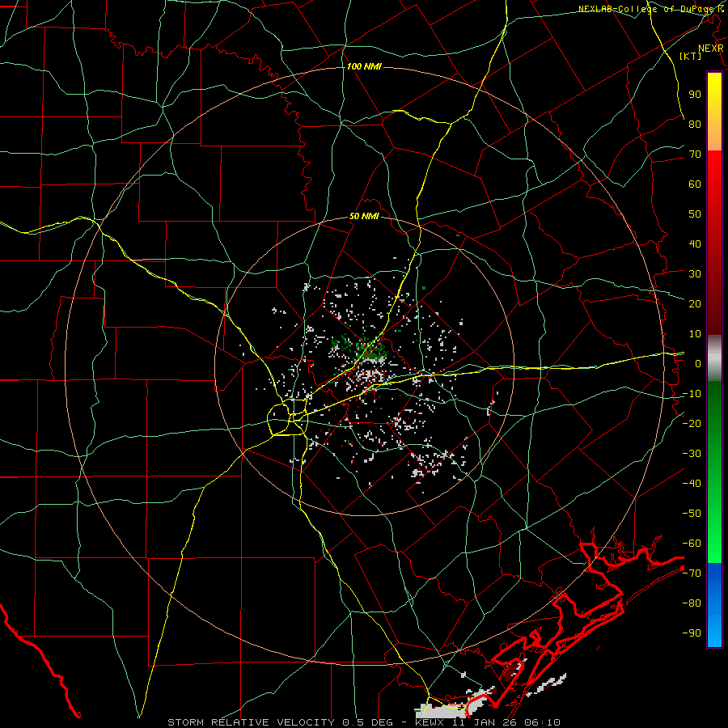
Task: Click the -90 knots scale value
Action: click(692, 633)
